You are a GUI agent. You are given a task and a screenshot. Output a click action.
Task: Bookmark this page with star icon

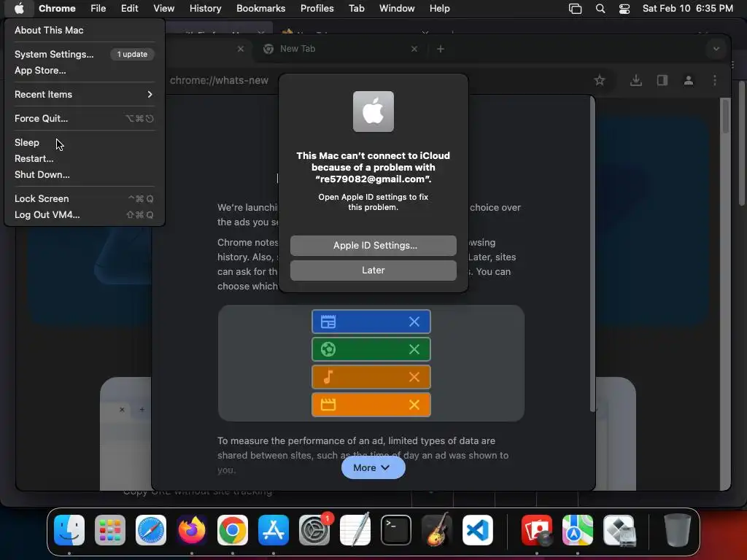pos(600,80)
